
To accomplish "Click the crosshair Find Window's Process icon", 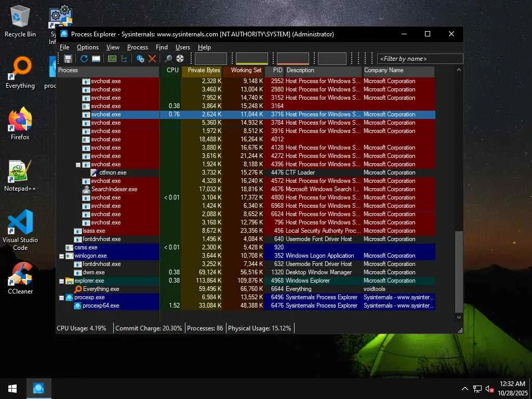I will (180, 59).
